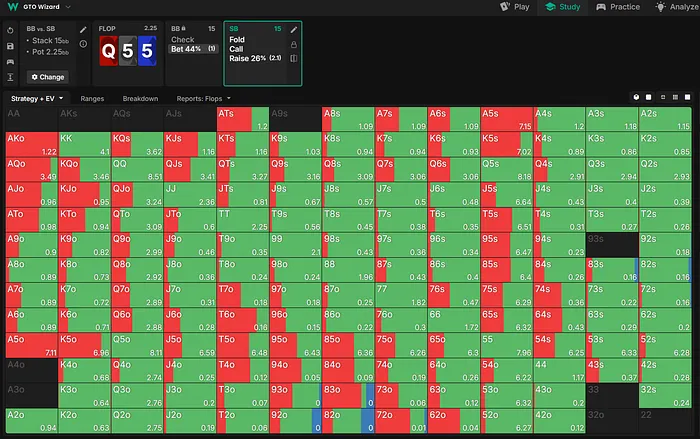Click the gamepad icon in left sidebar
Viewport: 700px width, 439px height.
[x=9, y=61]
